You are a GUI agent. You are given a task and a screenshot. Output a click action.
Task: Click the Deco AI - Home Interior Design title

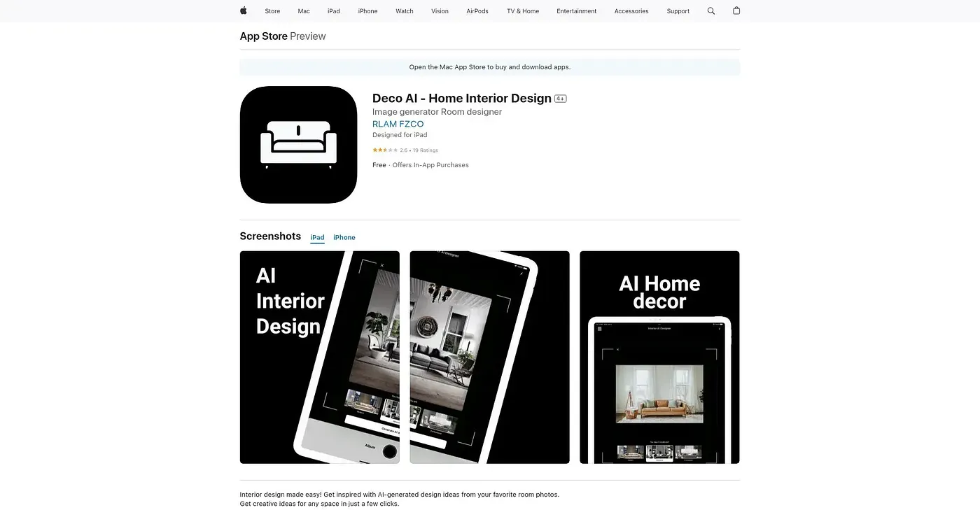462,98
